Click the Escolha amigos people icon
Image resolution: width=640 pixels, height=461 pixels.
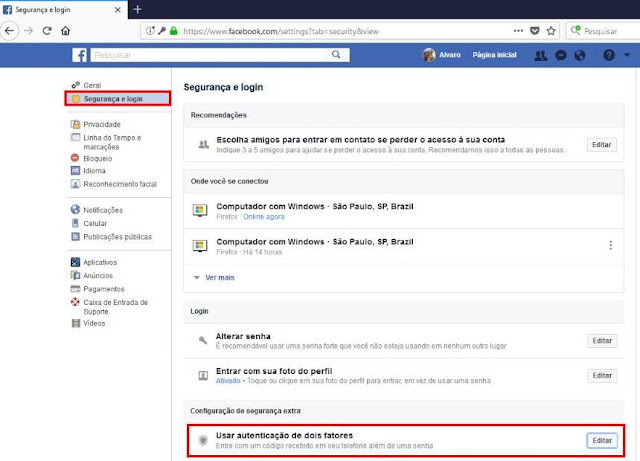pos(203,144)
